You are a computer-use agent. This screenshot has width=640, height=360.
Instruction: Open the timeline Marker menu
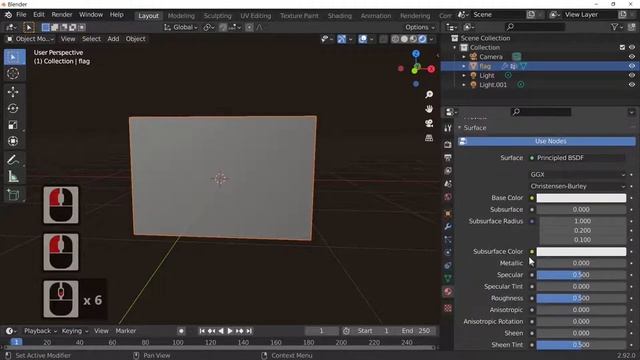coord(126,331)
